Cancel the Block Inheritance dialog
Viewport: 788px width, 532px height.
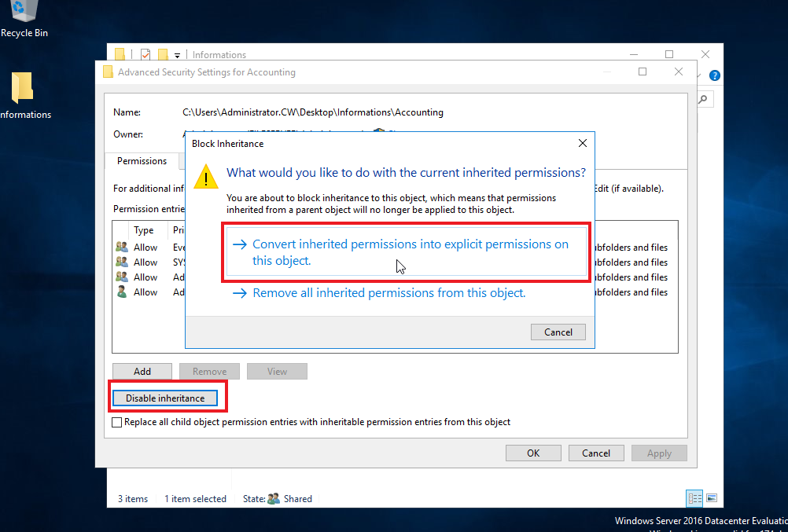(558, 332)
